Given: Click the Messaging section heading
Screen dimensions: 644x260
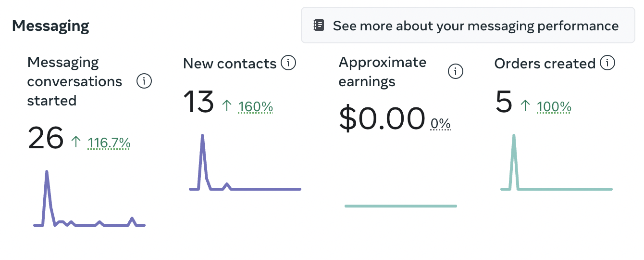Looking at the screenshot, I should (x=50, y=26).
